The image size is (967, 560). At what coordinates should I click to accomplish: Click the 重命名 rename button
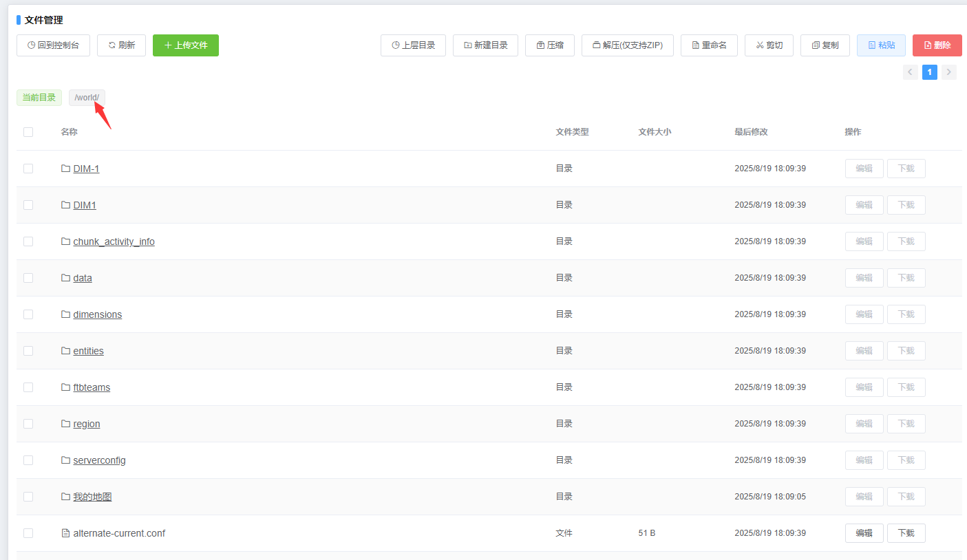(709, 45)
